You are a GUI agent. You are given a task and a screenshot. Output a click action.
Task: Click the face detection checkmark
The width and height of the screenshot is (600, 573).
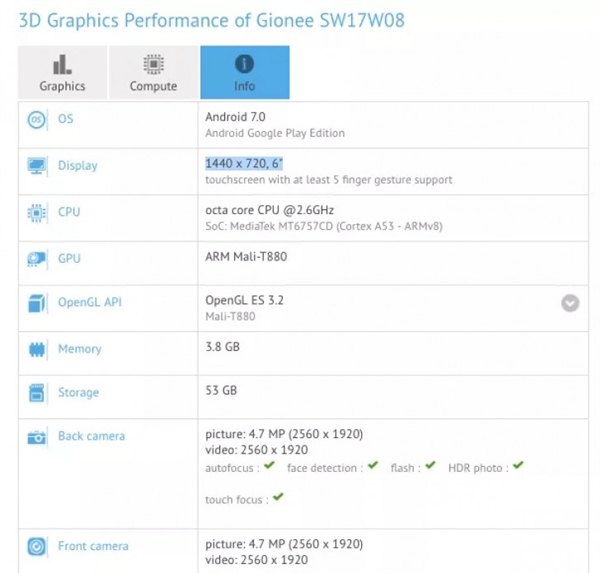tap(373, 466)
